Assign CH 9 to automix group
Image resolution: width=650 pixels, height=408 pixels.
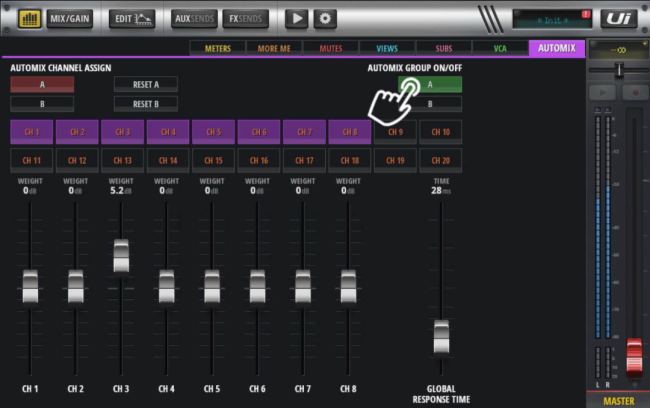point(395,132)
